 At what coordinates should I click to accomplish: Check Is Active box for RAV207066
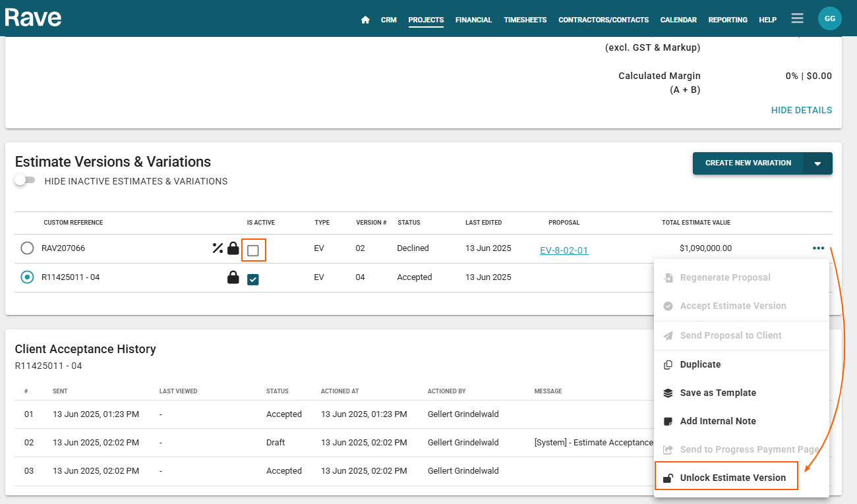[253, 250]
